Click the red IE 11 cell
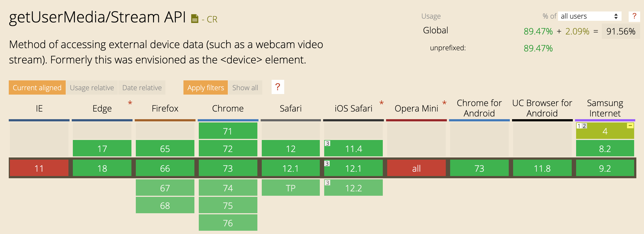644x234 pixels. tap(39, 168)
